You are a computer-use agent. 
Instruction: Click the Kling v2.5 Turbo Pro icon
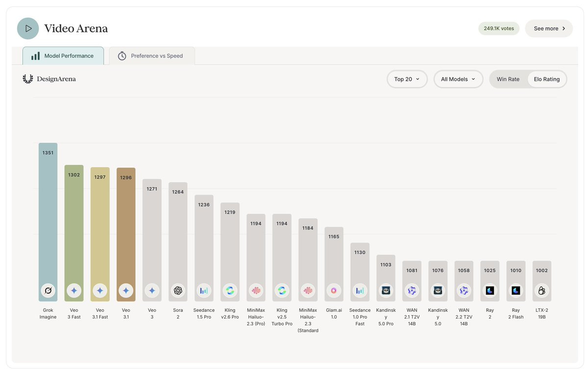(x=282, y=291)
